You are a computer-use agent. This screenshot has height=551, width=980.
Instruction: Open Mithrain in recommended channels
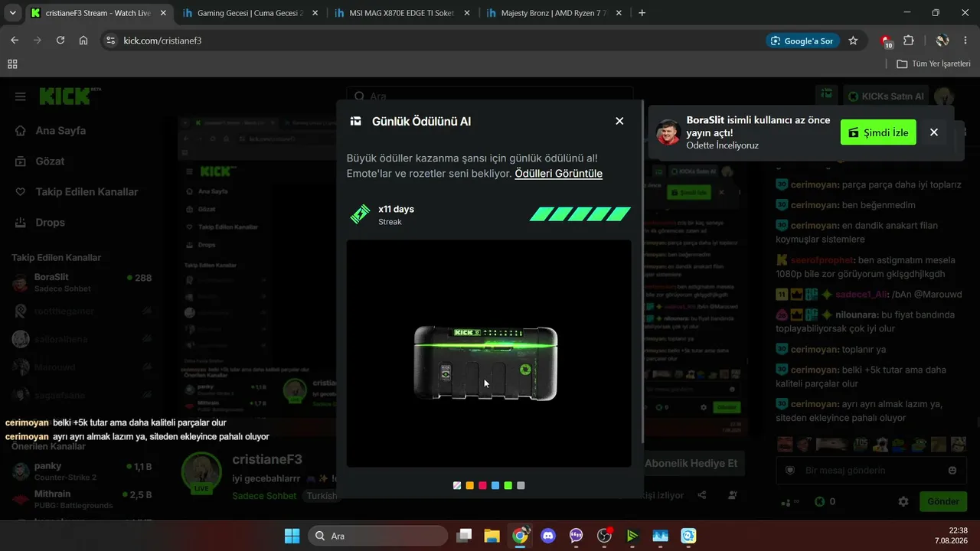click(82, 500)
